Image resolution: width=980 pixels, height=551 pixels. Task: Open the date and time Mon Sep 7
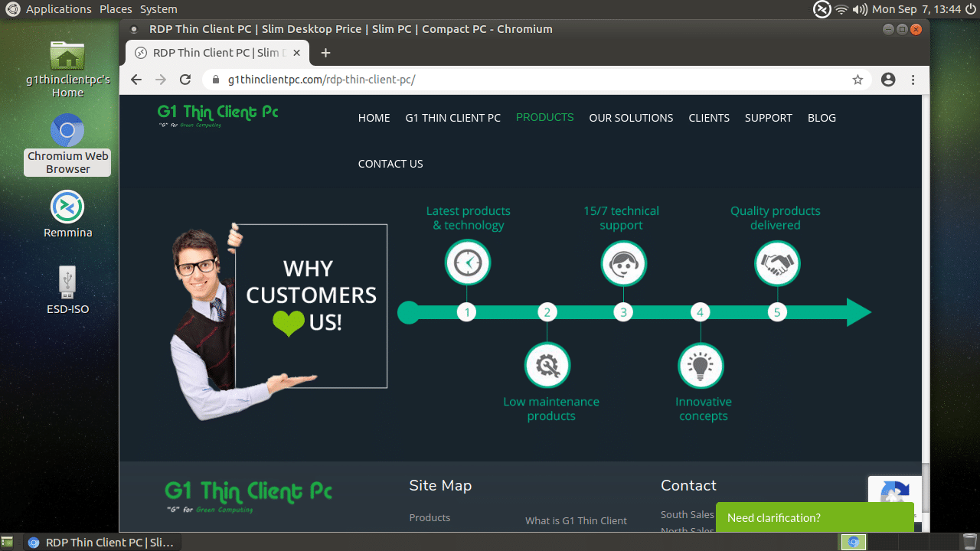(x=916, y=9)
